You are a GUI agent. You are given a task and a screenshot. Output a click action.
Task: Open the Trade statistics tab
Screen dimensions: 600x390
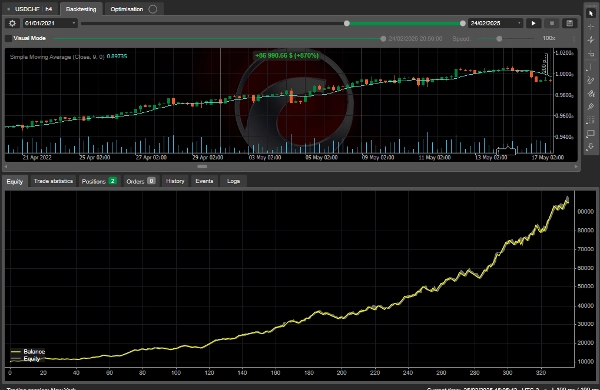coord(53,181)
